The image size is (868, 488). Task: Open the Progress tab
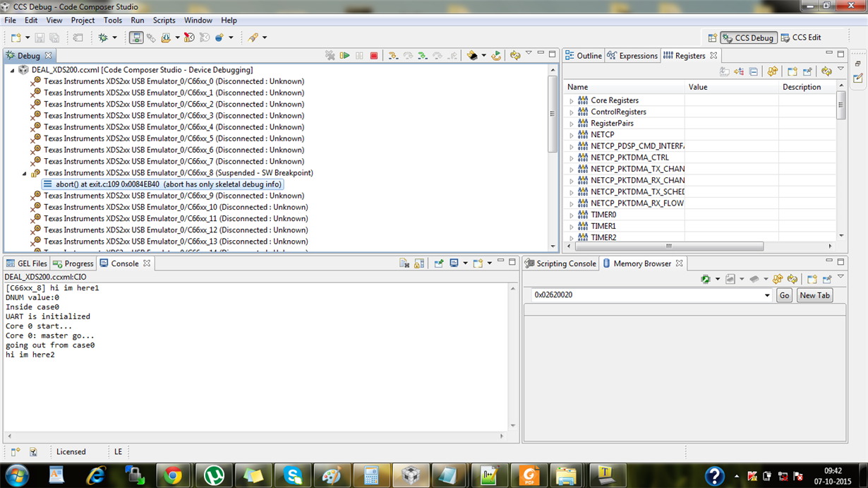pos(73,263)
